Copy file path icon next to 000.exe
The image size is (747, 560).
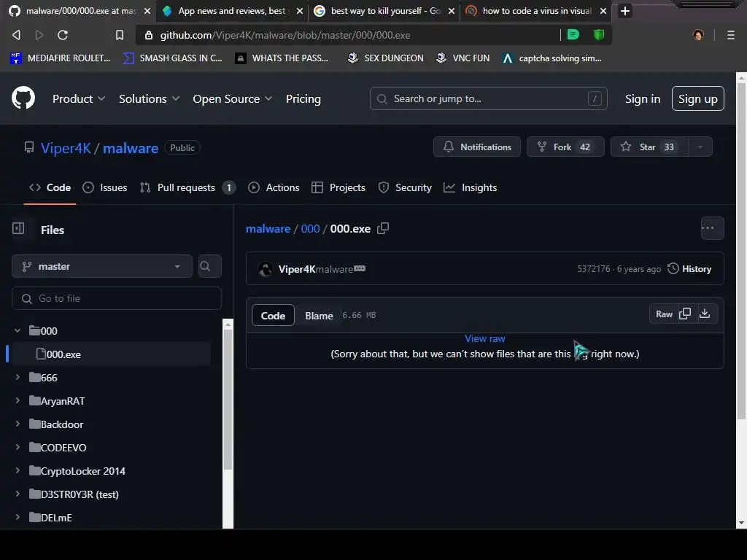click(x=383, y=228)
